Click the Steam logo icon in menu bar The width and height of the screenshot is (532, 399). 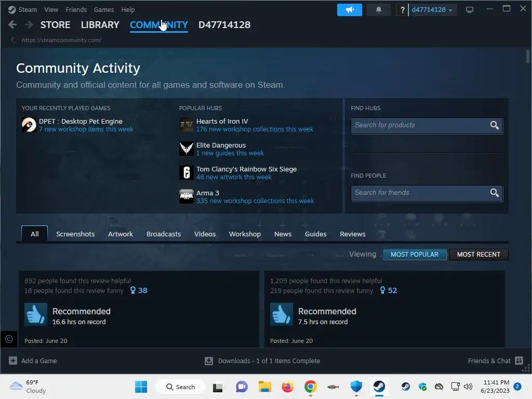(x=12, y=10)
